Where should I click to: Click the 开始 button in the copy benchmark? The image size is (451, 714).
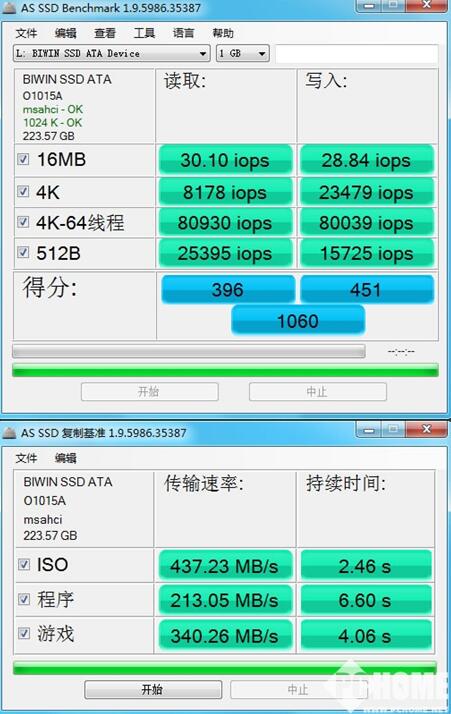(153, 689)
